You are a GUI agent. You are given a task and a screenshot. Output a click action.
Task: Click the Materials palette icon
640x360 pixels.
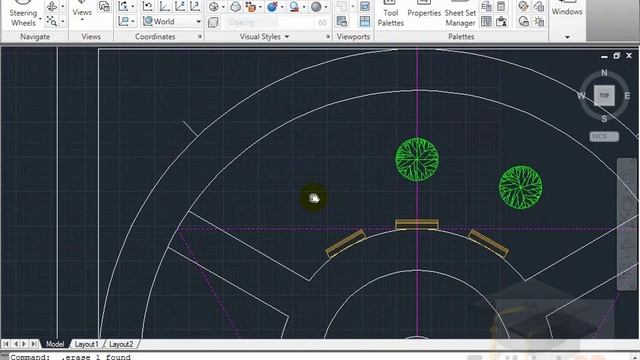coord(523,6)
